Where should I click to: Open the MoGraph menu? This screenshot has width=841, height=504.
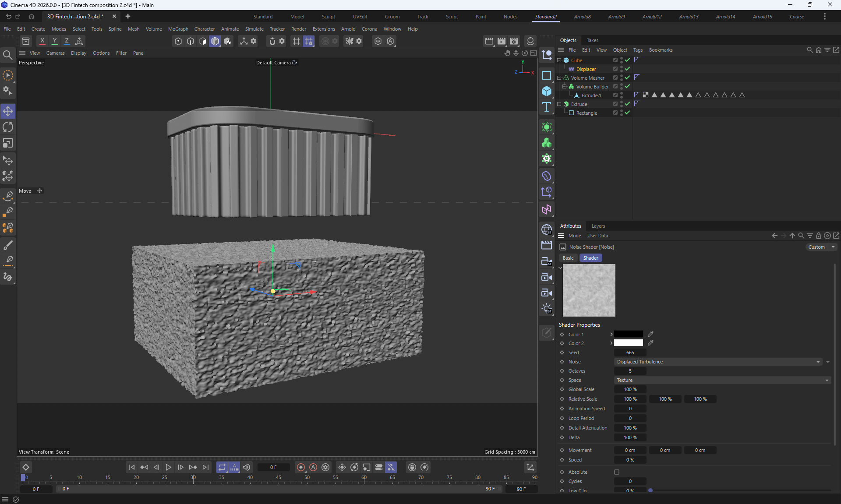tap(178, 29)
